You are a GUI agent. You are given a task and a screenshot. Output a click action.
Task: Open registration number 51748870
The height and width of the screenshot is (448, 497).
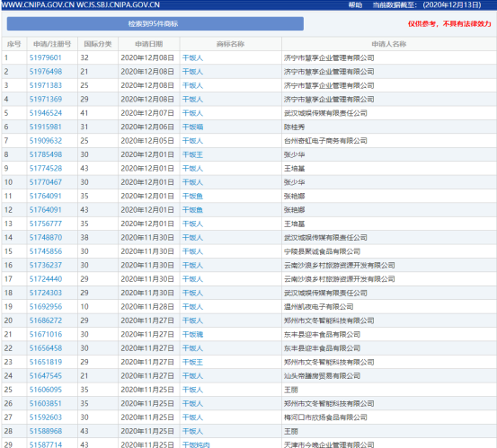[x=46, y=237]
